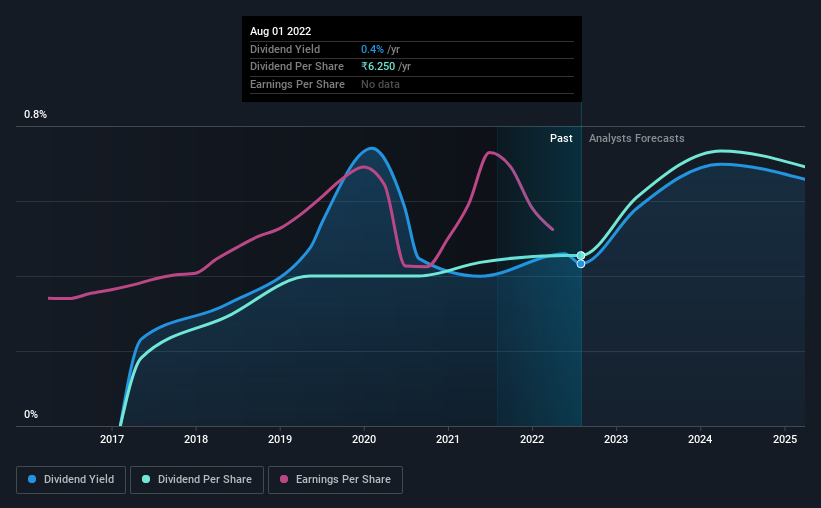This screenshot has height=508, width=821.
Task: Click the 0% y-axis label
Action: (31, 414)
